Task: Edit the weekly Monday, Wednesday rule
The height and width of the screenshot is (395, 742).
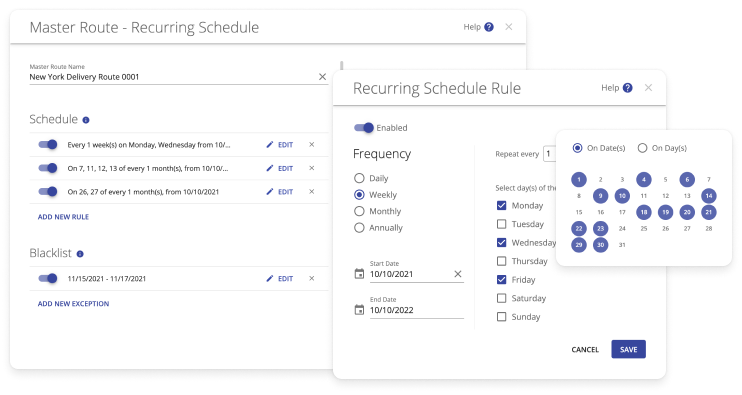Action: click(x=280, y=145)
